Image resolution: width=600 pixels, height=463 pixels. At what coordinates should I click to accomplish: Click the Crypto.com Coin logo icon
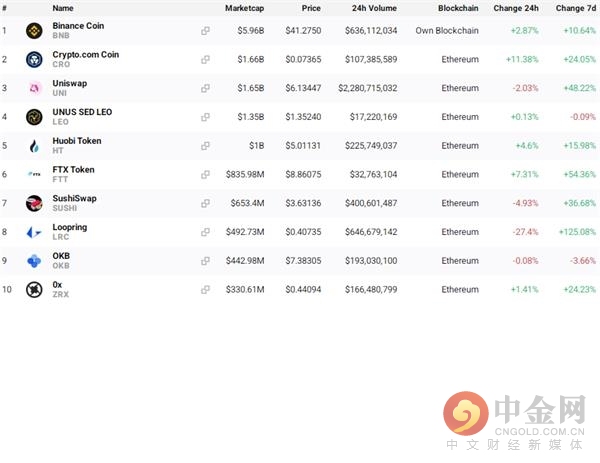pyautogui.click(x=34, y=59)
